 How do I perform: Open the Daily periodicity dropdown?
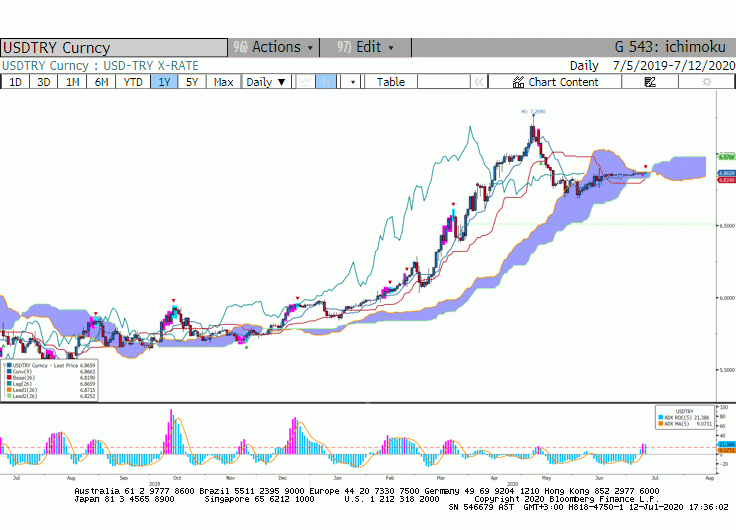click(x=266, y=82)
